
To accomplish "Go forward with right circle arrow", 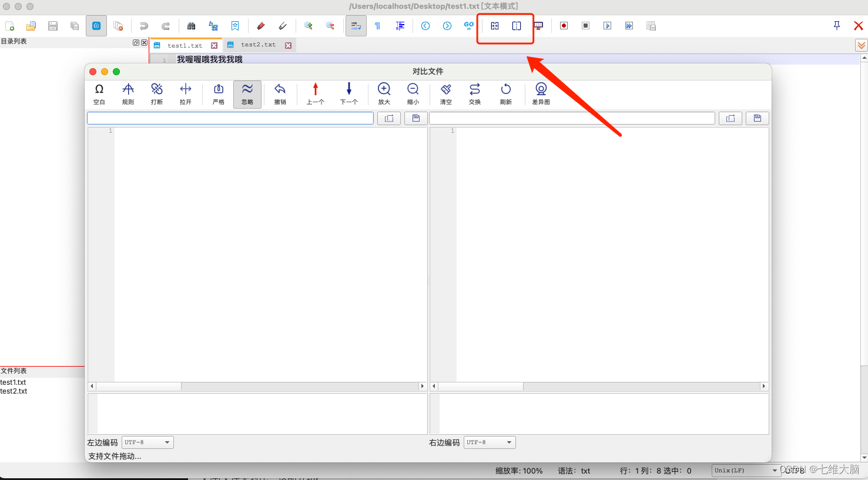I will point(447,26).
